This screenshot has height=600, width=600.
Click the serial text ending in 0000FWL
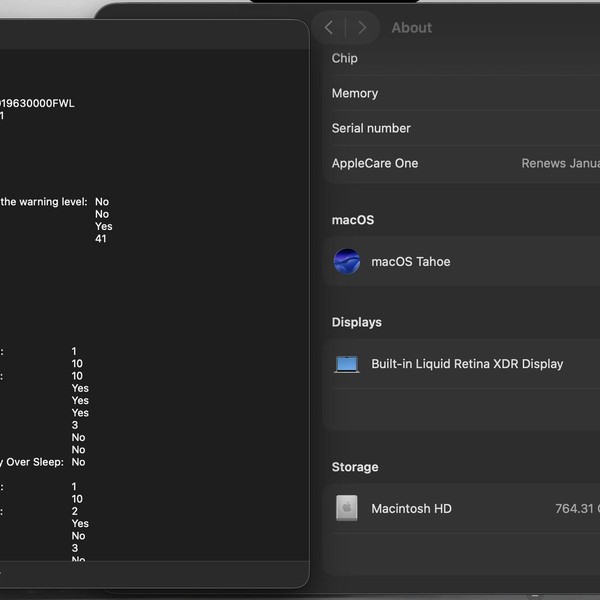click(37, 103)
